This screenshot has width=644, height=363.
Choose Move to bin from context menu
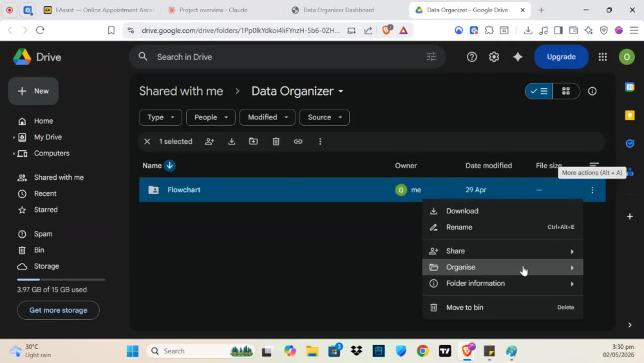point(502,308)
